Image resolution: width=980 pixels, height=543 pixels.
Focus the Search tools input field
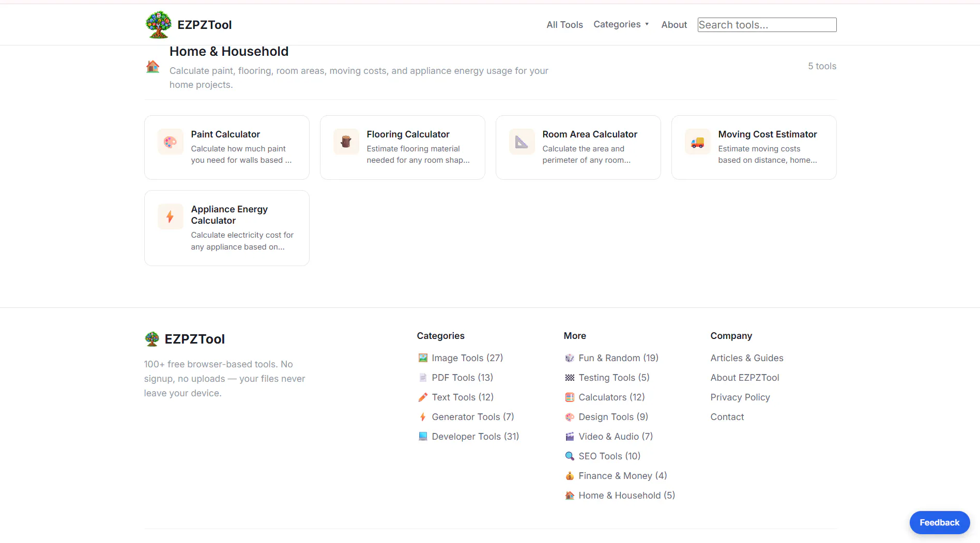click(767, 25)
